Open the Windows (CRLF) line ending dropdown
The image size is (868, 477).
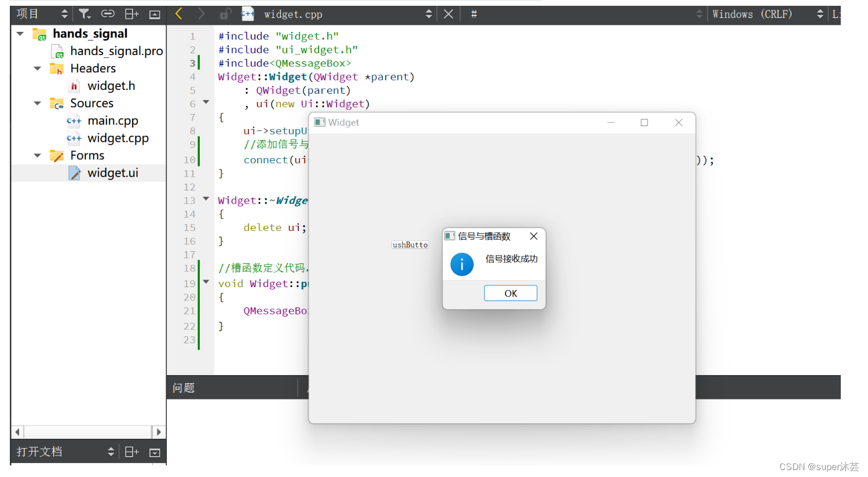point(768,14)
